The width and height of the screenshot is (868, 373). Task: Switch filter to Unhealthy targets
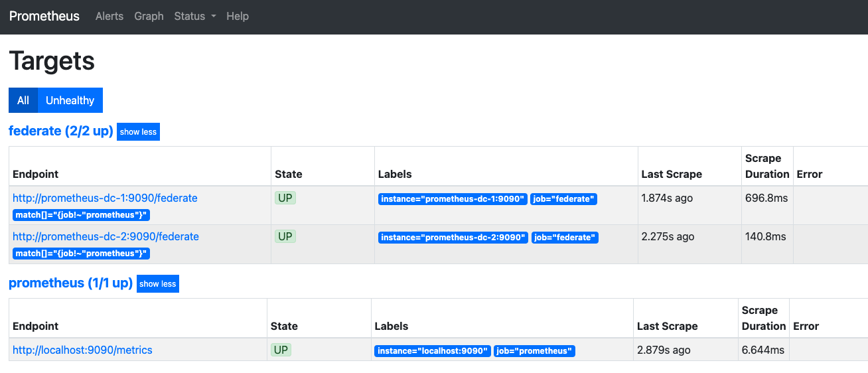pyautogui.click(x=70, y=100)
